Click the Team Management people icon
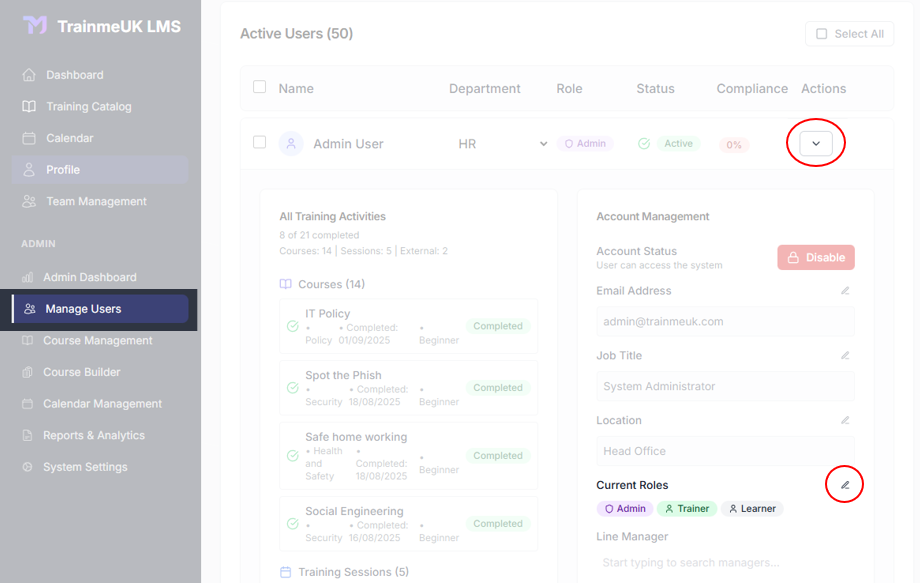The width and height of the screenshot is (920, 583). click(x=27, y=201)
